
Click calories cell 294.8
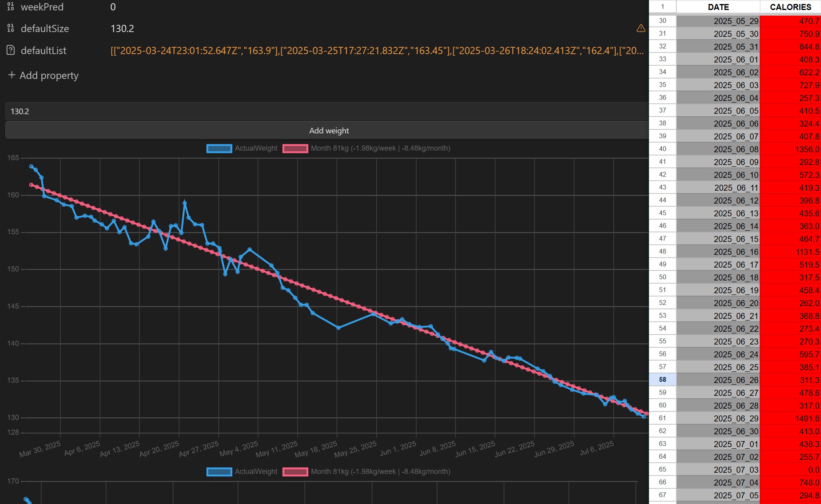[x=790, y=495]
